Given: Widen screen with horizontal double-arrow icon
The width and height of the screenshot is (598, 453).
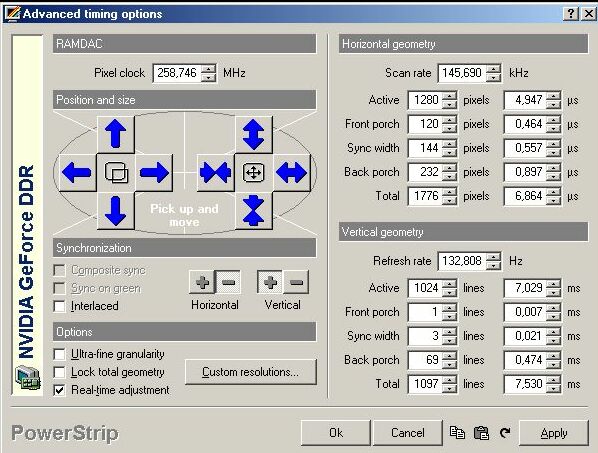Looking at the screenshot, I should tap(292, 172).
